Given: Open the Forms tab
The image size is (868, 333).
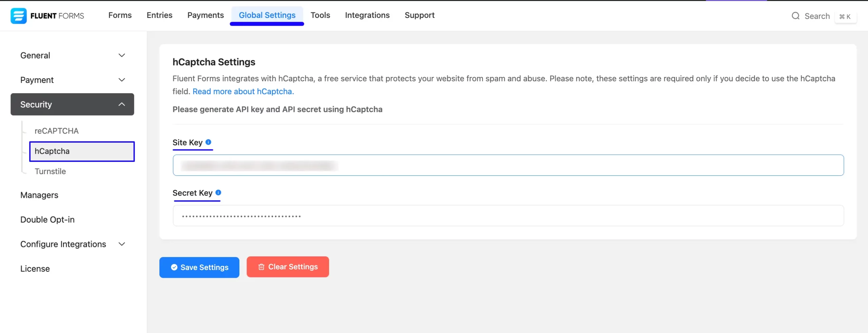Looking at the screenshot, I should (x=120, y=15).
